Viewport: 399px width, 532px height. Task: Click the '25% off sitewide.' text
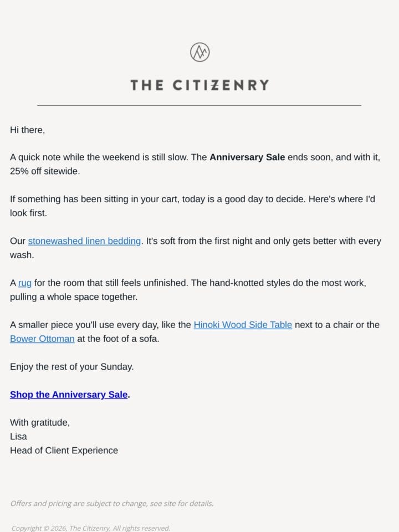click(x=45, y=171)
